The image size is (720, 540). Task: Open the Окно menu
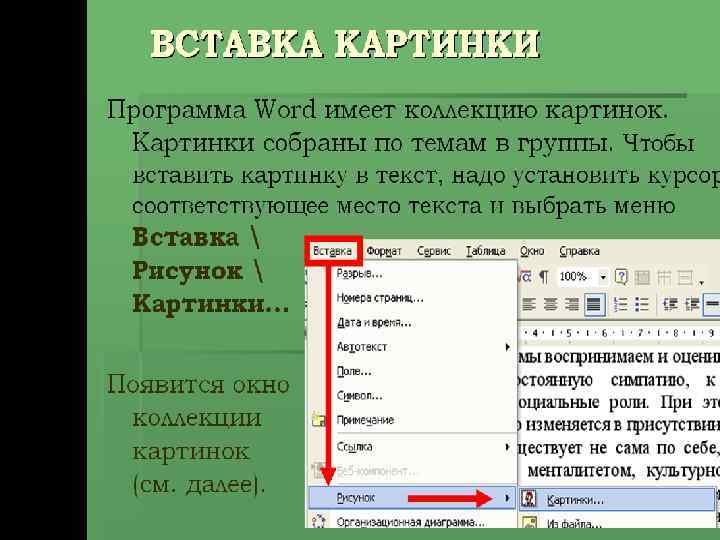[x=532, y=251]
